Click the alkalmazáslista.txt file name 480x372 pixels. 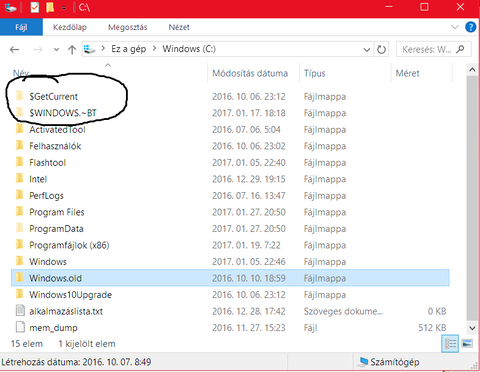point(66,311)
